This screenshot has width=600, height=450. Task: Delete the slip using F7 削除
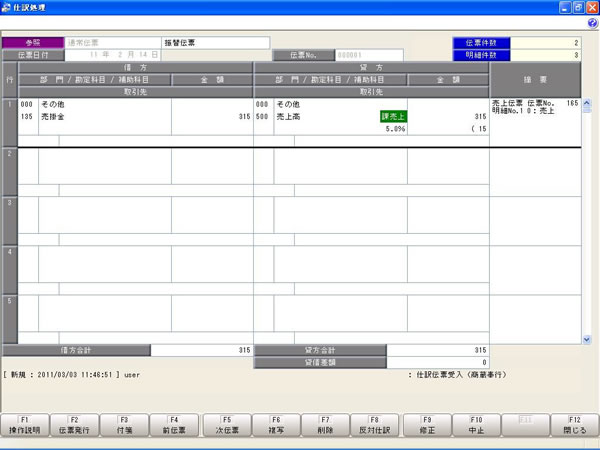click(x=325, y=425)
